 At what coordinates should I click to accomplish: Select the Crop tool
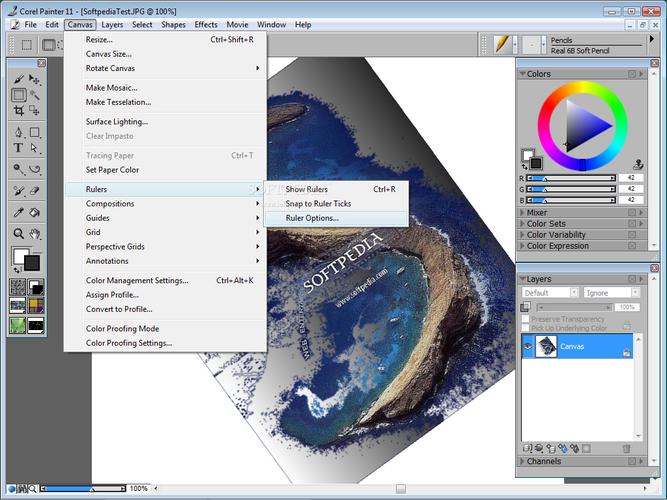18,110
